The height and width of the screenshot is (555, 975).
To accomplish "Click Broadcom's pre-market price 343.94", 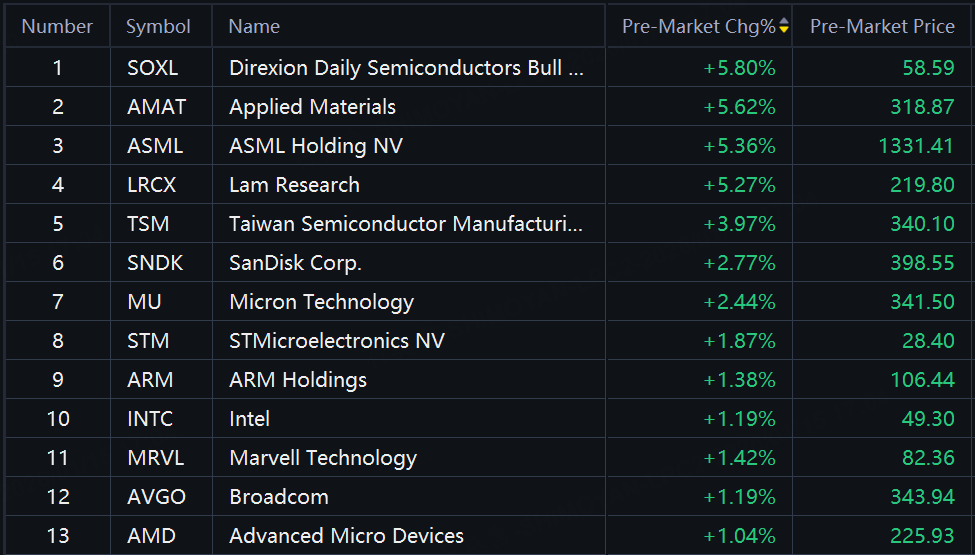I will point(922,497).
